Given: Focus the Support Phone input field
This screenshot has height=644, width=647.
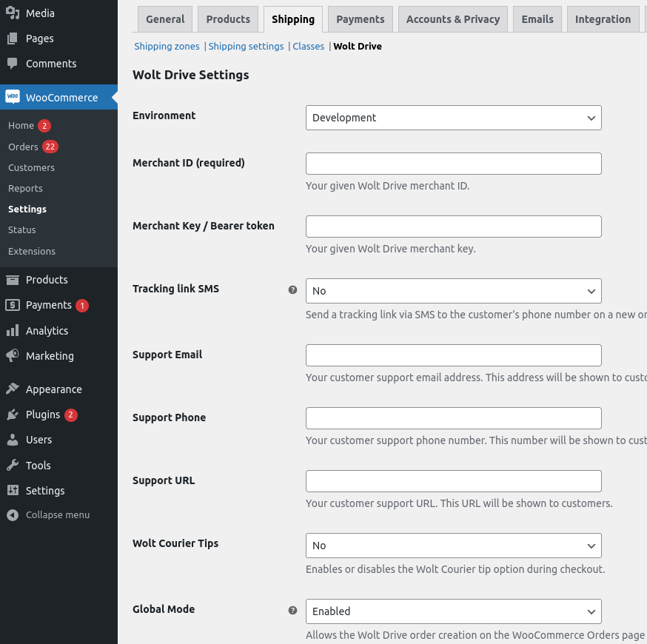Looking at the screenshot, I should tap(454, 418).
